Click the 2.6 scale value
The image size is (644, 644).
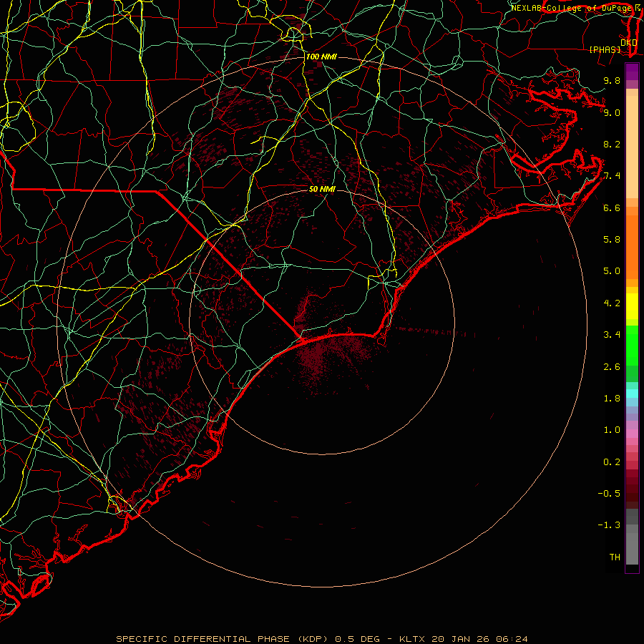(612, 367)
